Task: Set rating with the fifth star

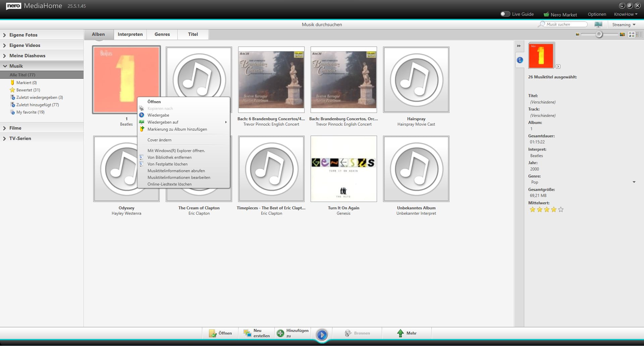Action: (561, 210)
